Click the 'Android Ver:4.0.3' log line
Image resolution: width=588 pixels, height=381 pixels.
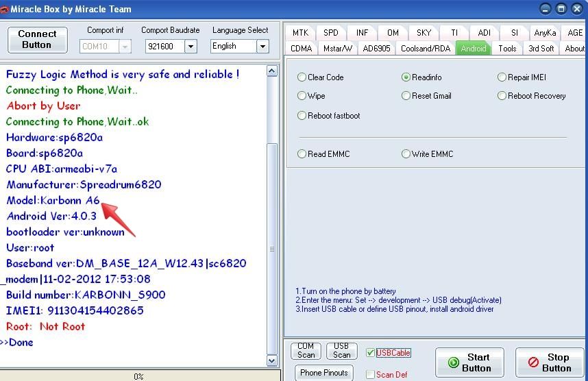click(x=51, y=216)
